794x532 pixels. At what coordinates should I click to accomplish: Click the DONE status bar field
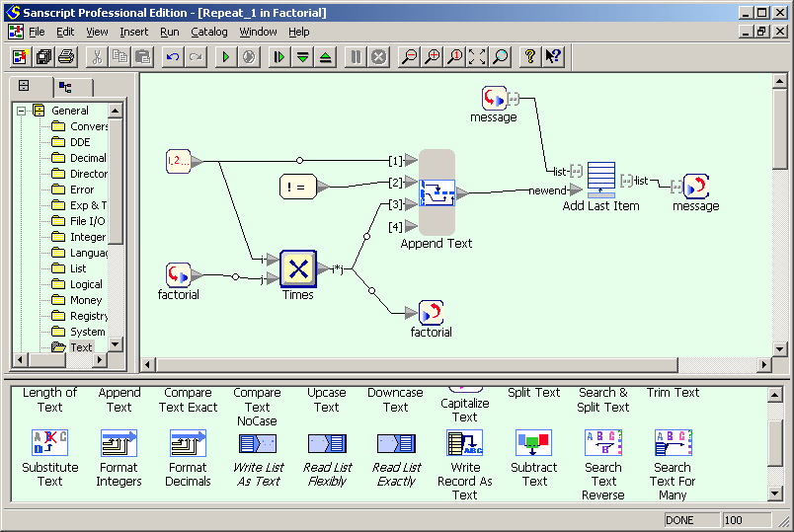(x=691, y=520)
